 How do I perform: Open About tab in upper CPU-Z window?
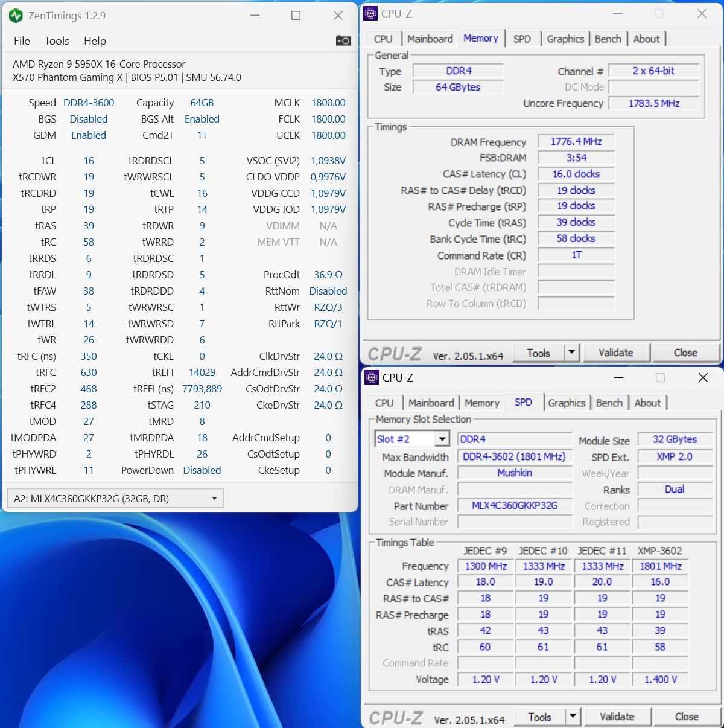(646, 39)
